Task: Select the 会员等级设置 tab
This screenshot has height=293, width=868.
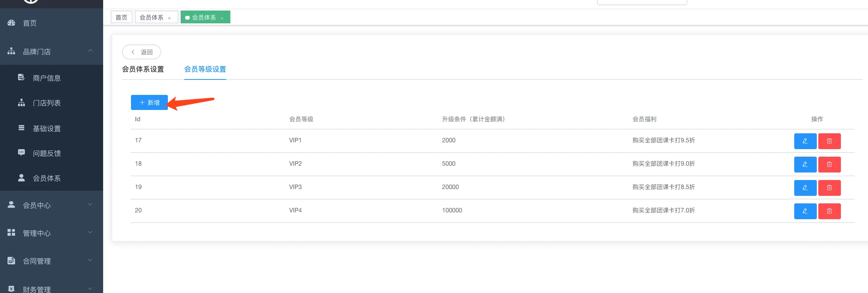Action: click(x=205, y=69)
